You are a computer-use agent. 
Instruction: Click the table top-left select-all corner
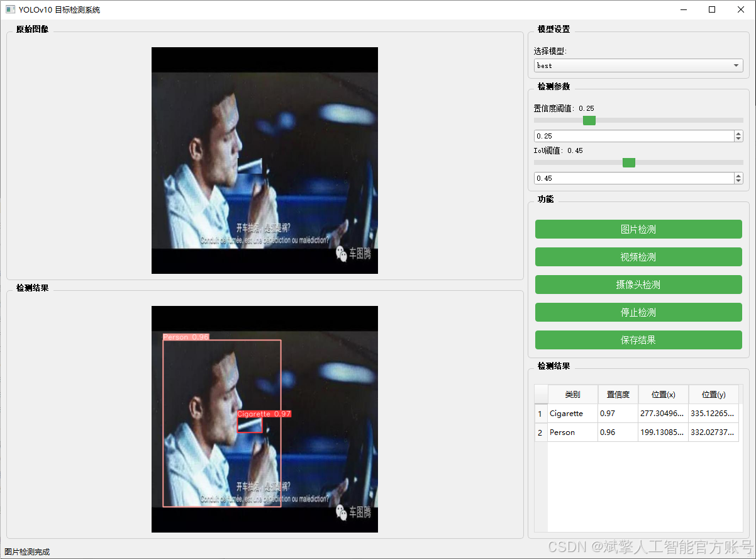[541, 394]
